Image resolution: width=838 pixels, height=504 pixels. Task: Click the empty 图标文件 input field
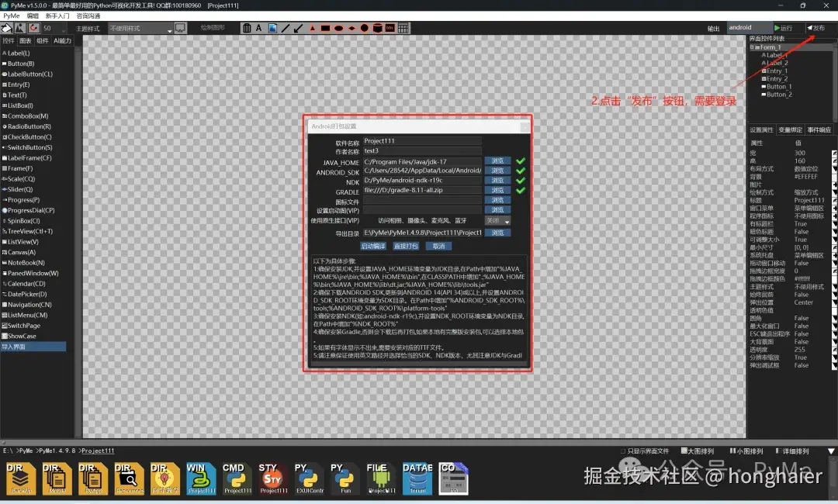coord(422,200)
